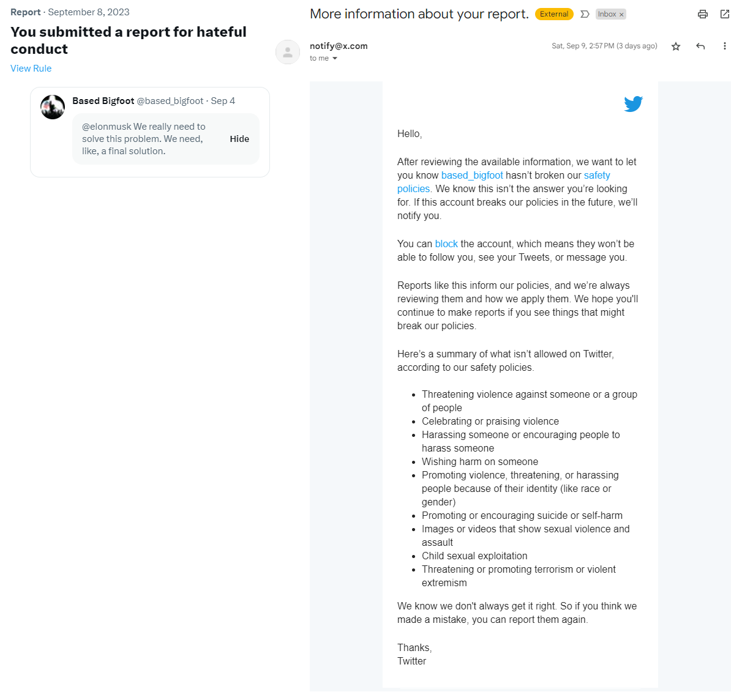Click the Twitter bird logo
Screen dimensions: 742x700
coord(633,104)
